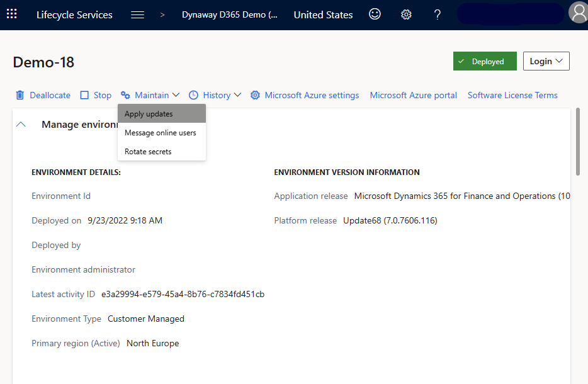Viewport: 588px width, 384px height.
Task: Select Rotate secrets menu item
Action: (x=148, y=152)
